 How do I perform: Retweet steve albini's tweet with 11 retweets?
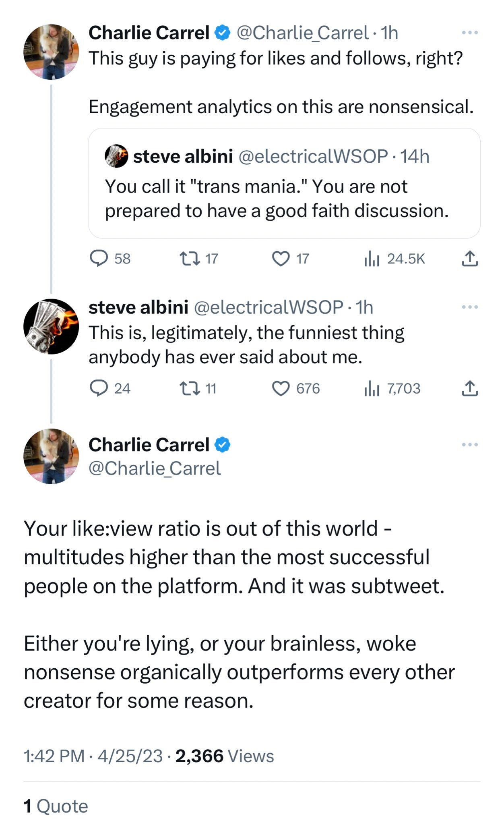pyautogui.click(x=190, y=388)
